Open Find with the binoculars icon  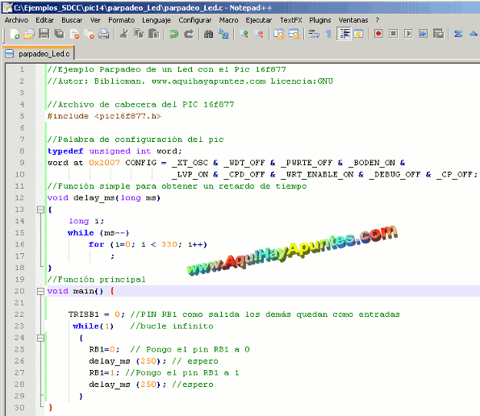tap(209, 34)
